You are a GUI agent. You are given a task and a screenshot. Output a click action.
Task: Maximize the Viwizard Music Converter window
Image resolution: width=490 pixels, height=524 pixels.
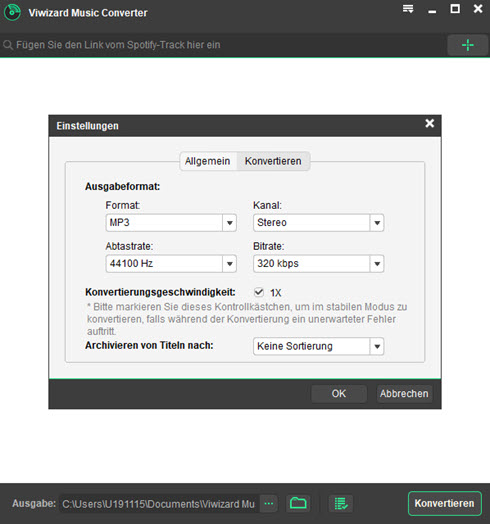tap(455, 9)
